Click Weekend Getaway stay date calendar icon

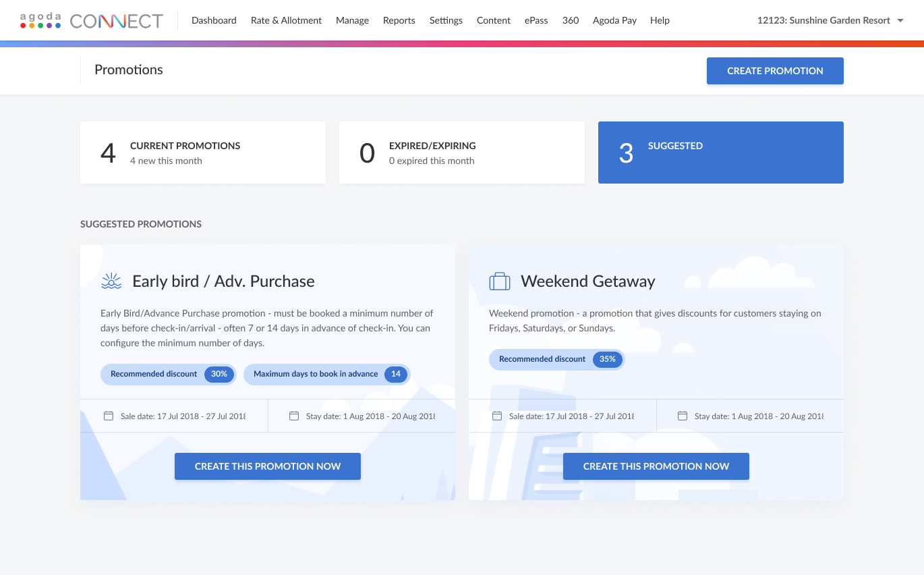coord(683,416)
